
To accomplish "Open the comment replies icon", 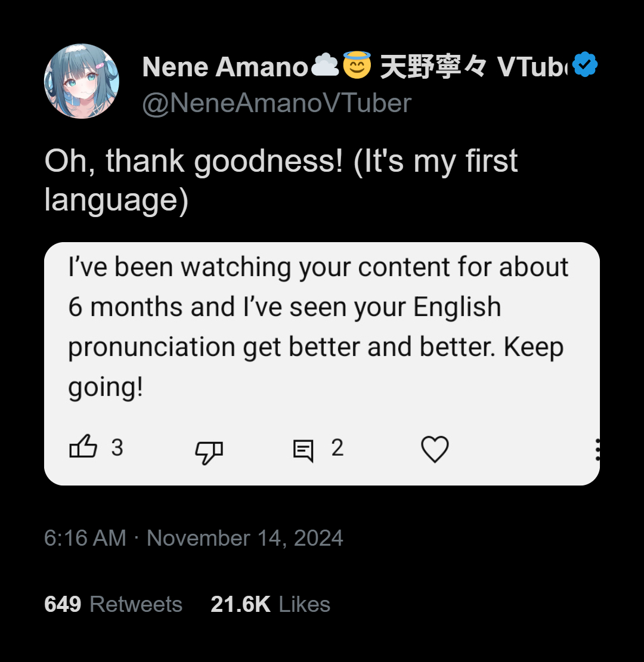I will [304, 451].
